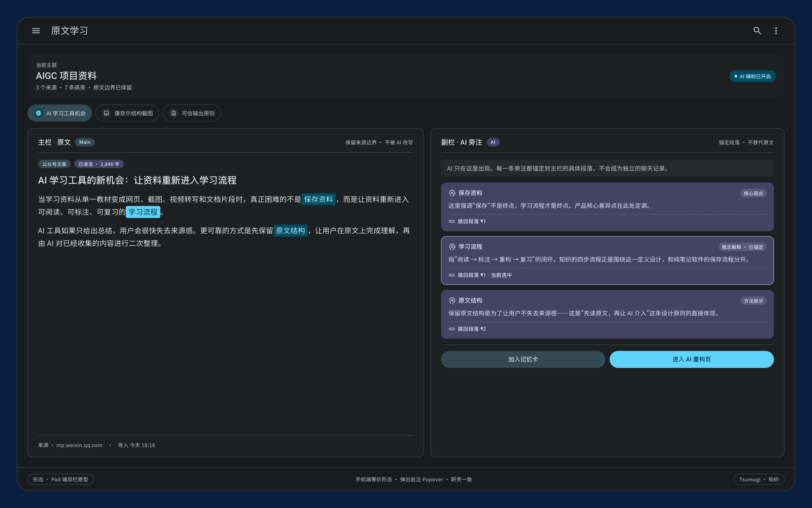Click the 概念解释 · 已锚定 label
Image resolution: width=812 pixels, height=508 pixels.
[x=742, y=247]
